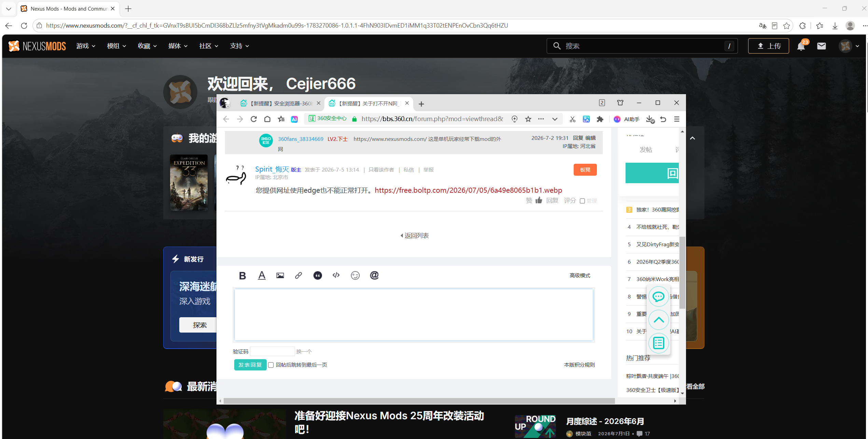Click the Edge translate icon in address bar
The width and height of the screenshot is (868, 439).
(762, 26)
